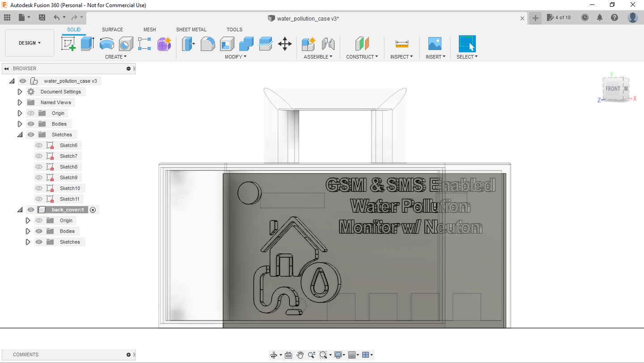The height and width of the screenshot is (363, 644).
Task: Select the Fillet tool
Action: pos(208,44)
